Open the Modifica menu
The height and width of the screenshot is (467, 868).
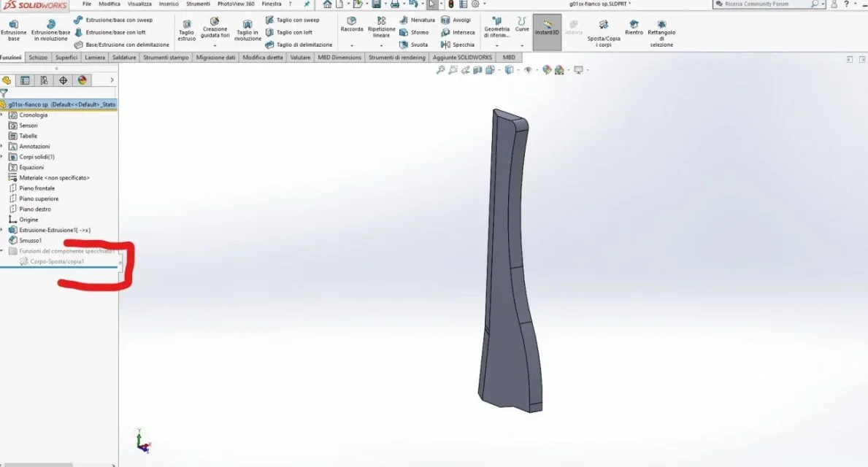tap(109, 4)
